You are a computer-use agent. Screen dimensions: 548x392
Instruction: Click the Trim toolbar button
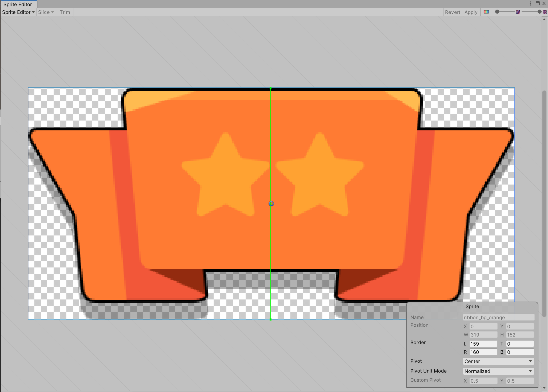[x=65, y=12]
